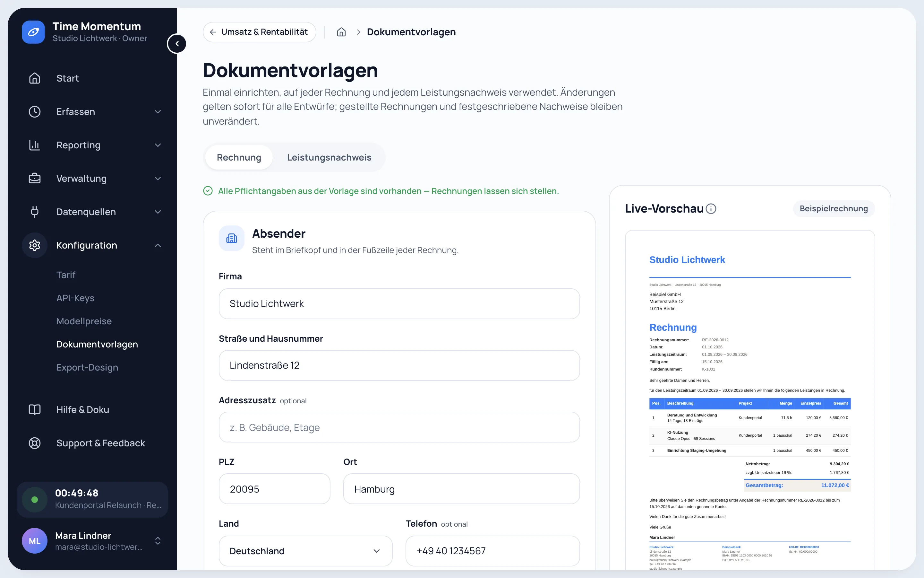Image resolution: width=924 pixels, height=578 pixels.
Task: Click the Datenquellen plug icon
Action: [x=35, y=212]
